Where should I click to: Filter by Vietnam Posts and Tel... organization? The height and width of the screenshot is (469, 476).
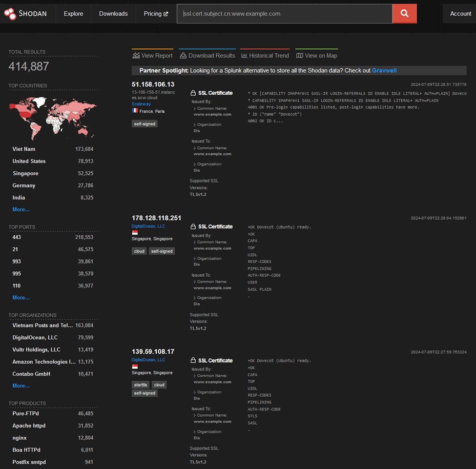click(x=53, y=326)
